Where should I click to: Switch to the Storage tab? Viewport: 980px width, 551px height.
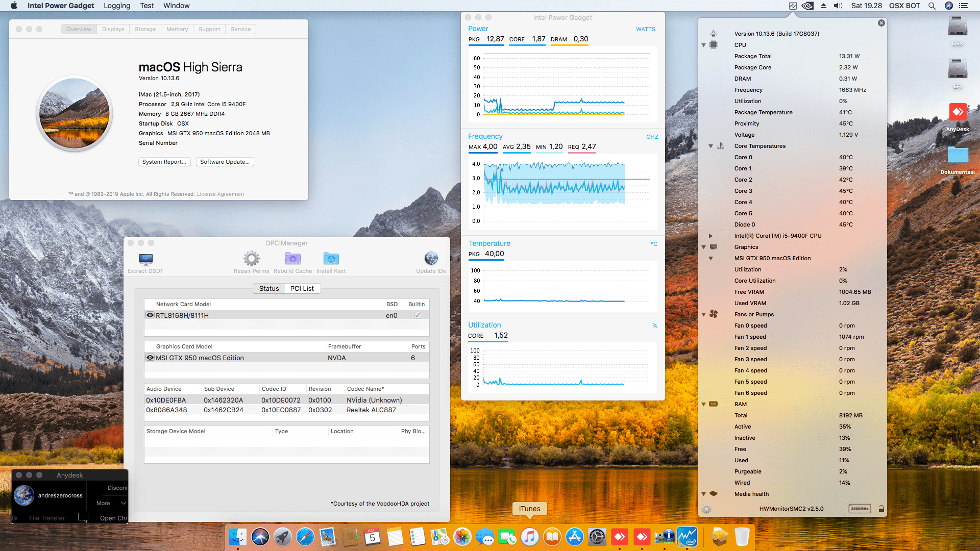(x=145, y=29)
